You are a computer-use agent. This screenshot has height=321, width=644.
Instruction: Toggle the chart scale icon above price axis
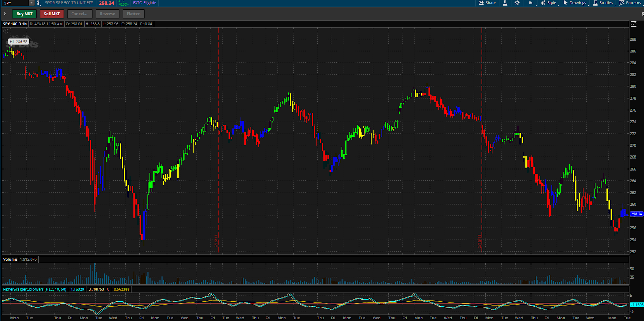tap(634, 24)
